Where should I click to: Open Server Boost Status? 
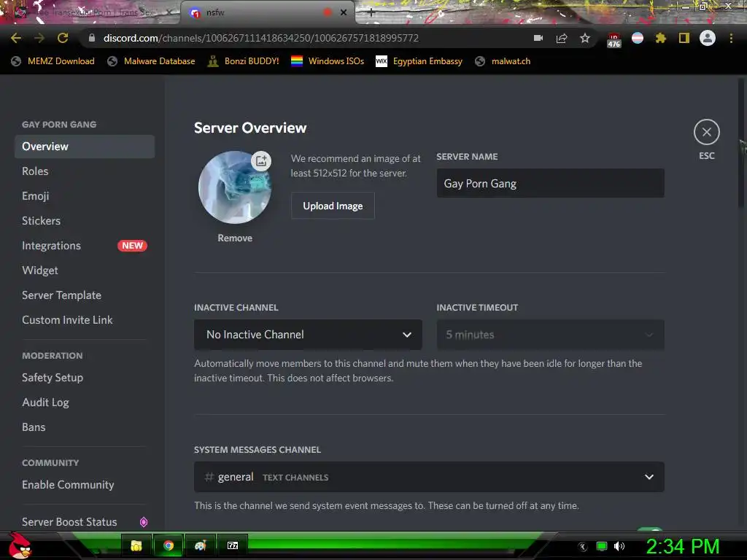[x=85, y=521]
